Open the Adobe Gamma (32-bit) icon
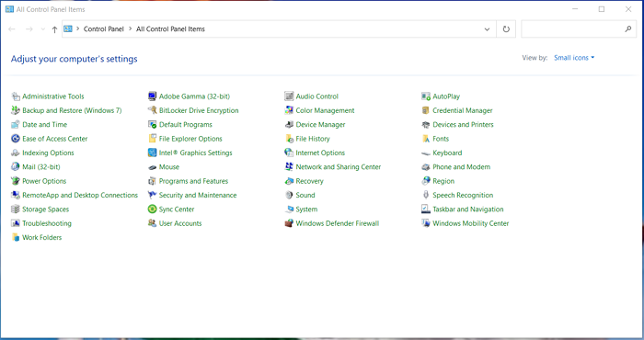The width and height of the screenshot is (644, 340). click(152, 96)
